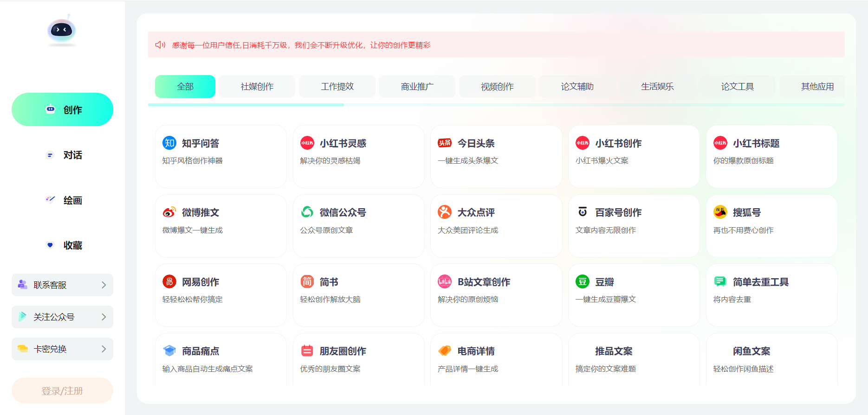
Task: Click the 关注公众号 play-shaped icon
Action: tap(22, 317)
